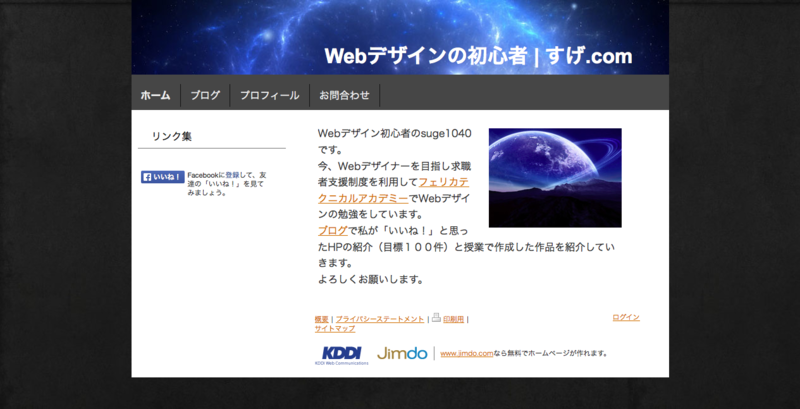Click the Facebook いいね！ button
The width and height of the screenshot is (800, 409).
click(163, 177)
